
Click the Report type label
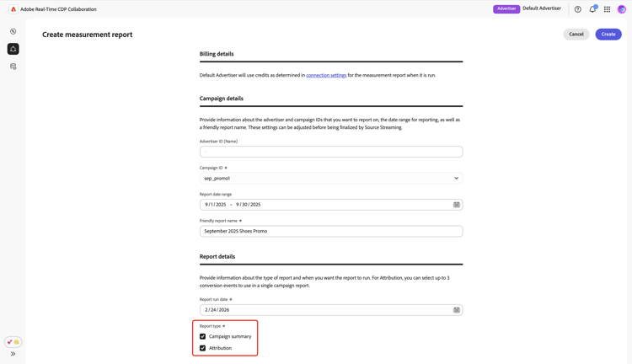click(210, 326)
